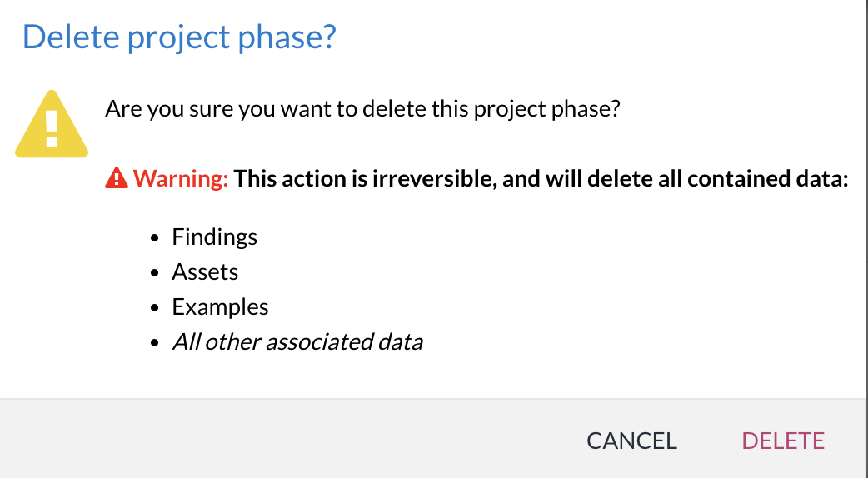Click the large yellow warning triangle icon
The image size is (868, 478).
click(52, 127)
